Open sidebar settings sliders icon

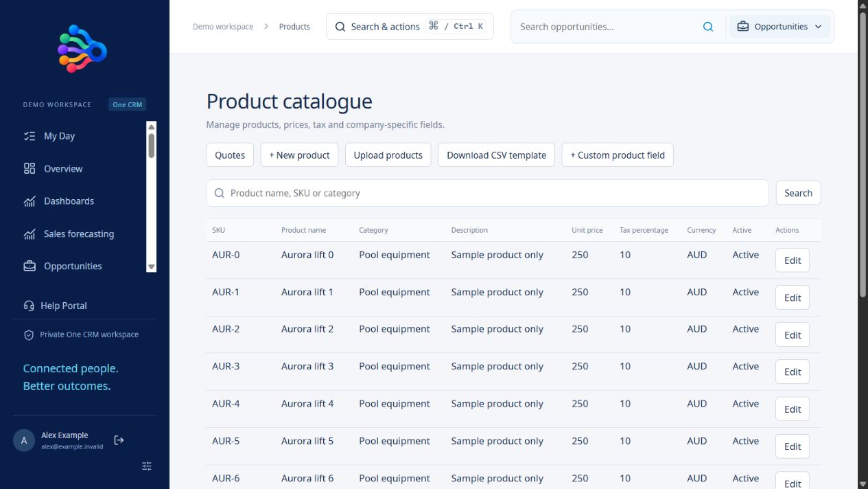147,466
